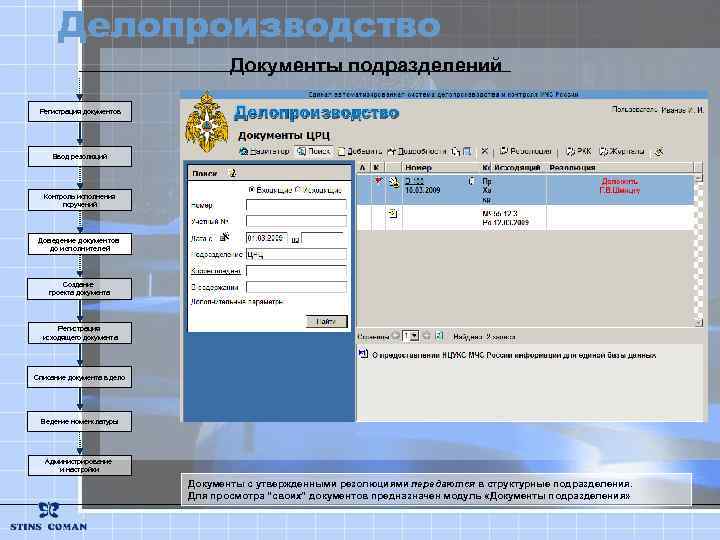Click the scroll down arrow of document list

click(698, 322)
